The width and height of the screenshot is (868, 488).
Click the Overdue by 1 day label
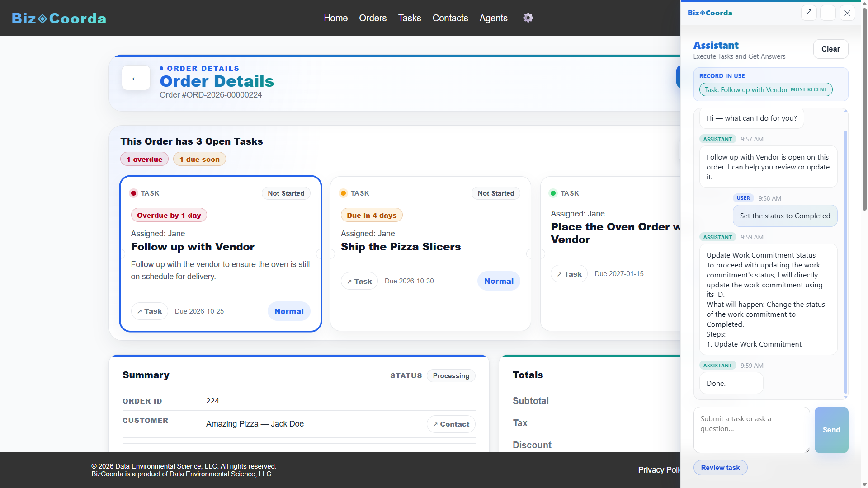(169, 215)
